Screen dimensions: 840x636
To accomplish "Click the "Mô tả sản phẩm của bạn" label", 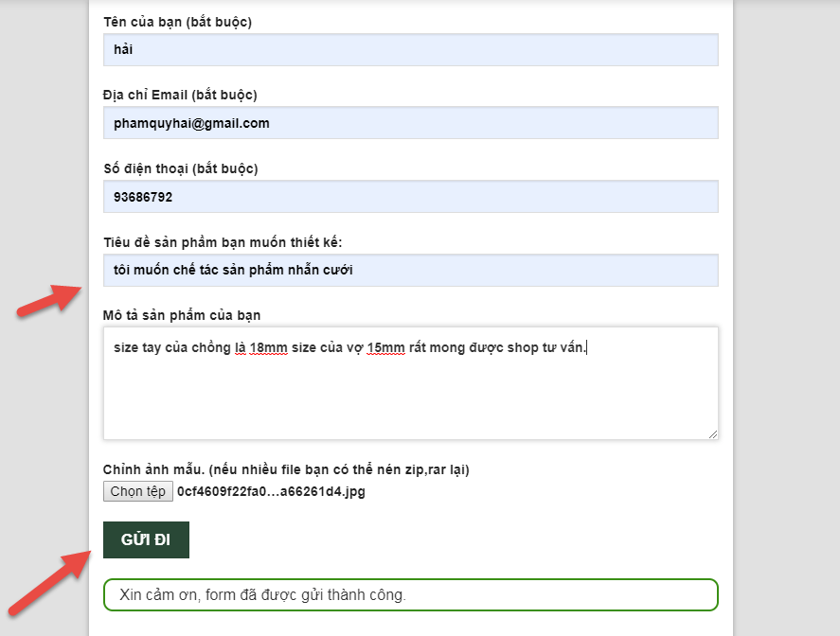I will click(x=182, y=315).
